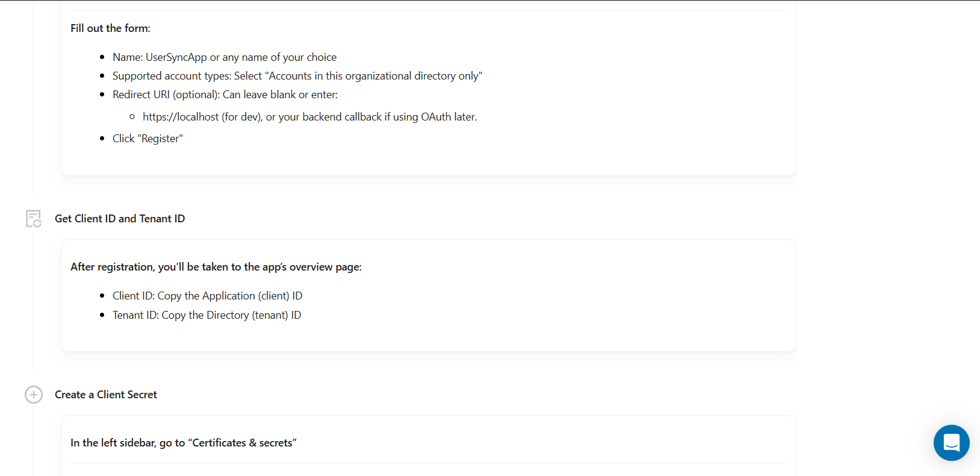
Task: Open the chat support widget
Action: [951, 443]
